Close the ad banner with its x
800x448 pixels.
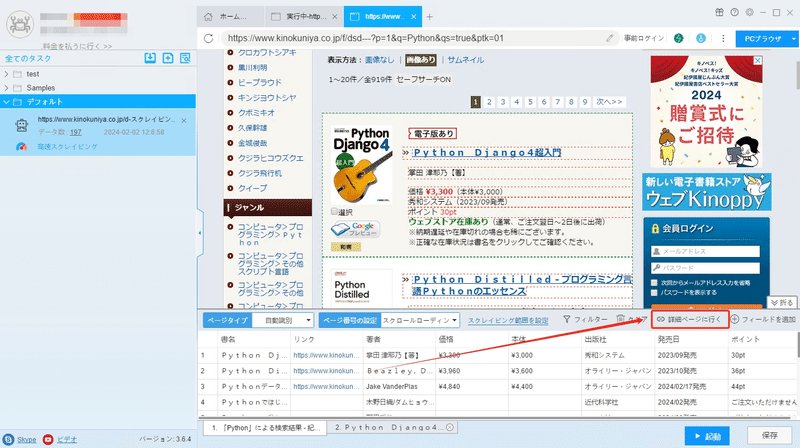pos(758,60)
